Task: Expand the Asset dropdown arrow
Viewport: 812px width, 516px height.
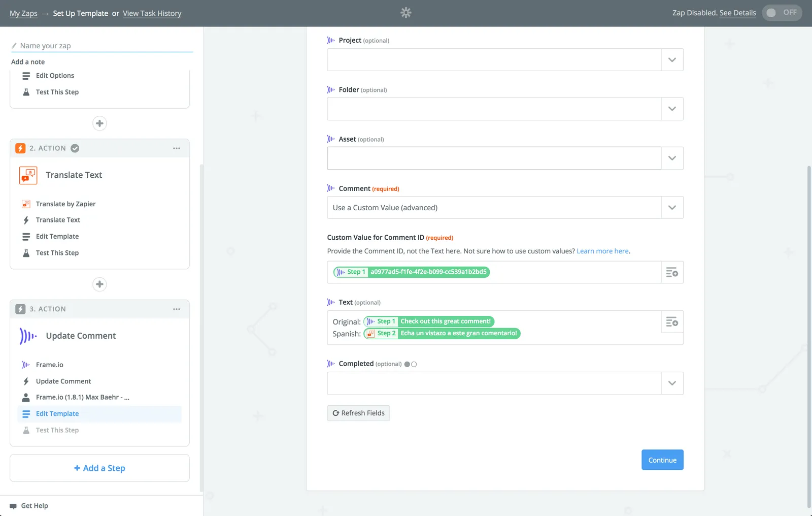Action: tap(672, 158)
